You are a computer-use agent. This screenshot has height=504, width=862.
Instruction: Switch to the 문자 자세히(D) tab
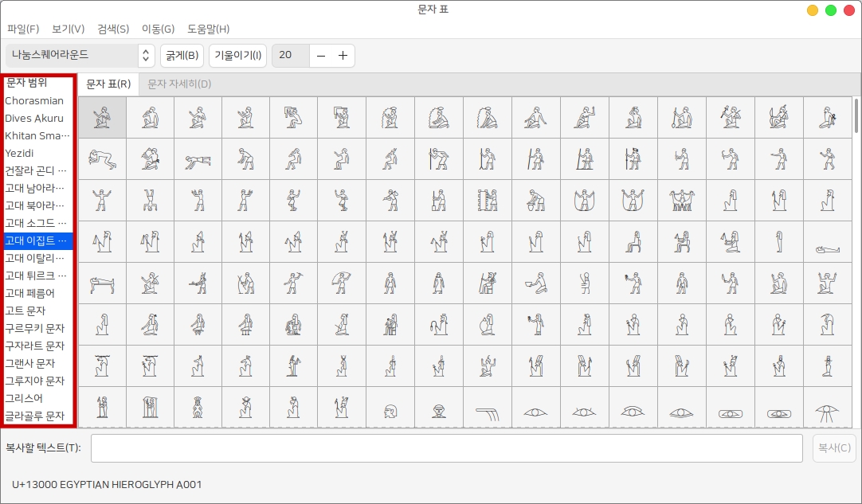tap(179, 84)
